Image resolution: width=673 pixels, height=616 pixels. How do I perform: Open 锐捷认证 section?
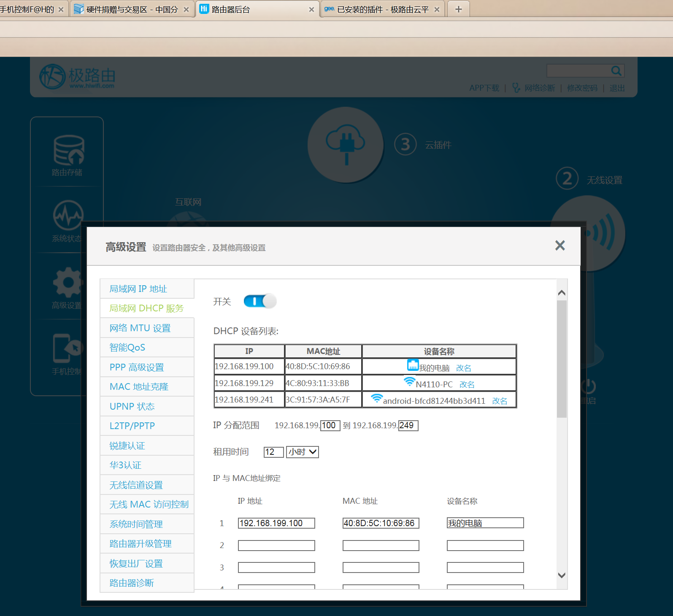[x=147, y=446]
